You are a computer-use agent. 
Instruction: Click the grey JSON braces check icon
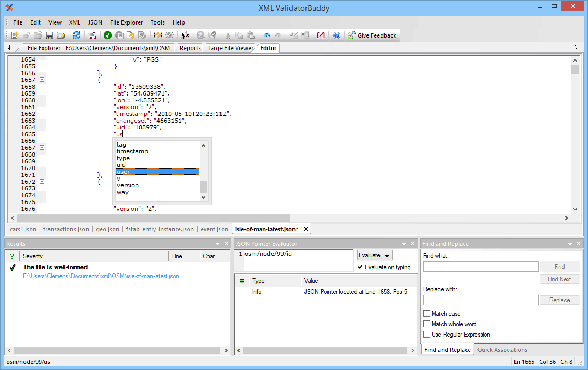point(169,35)
